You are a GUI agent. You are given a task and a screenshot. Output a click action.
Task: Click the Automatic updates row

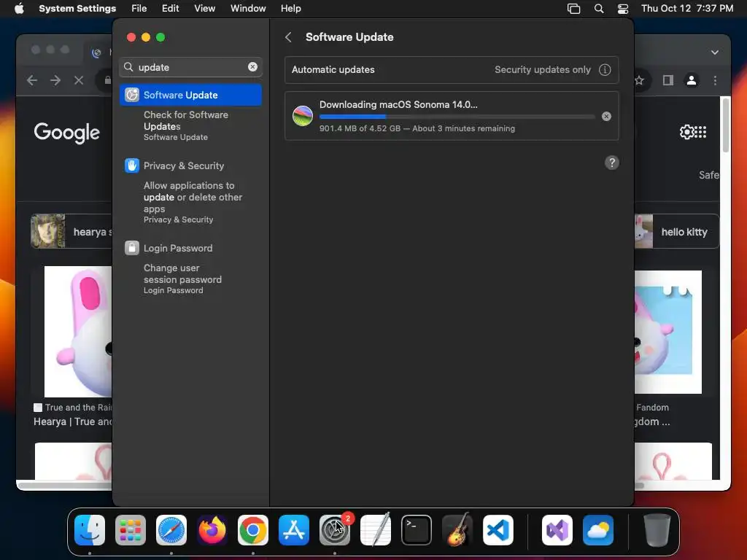[x=452, y=69]
